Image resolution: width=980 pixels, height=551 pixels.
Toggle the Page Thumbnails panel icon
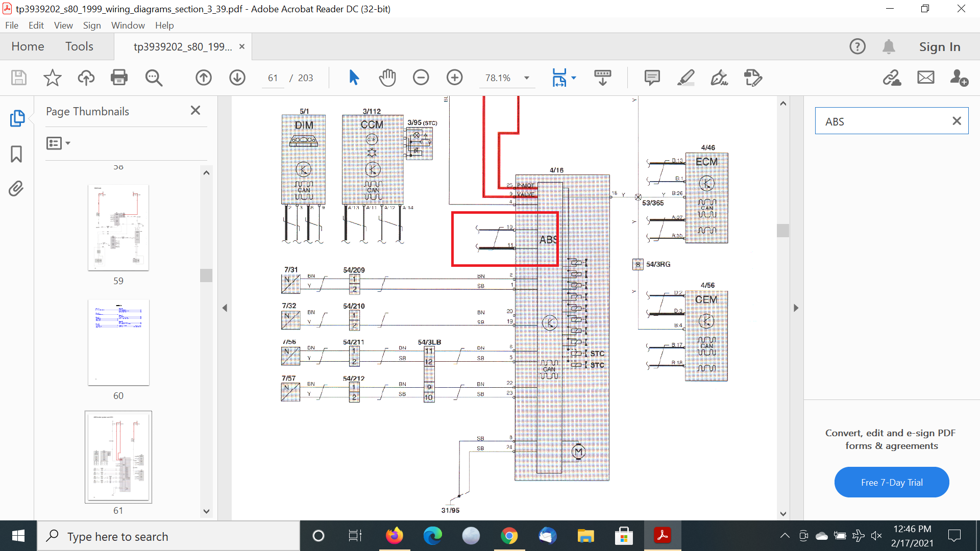click(16, 118)
